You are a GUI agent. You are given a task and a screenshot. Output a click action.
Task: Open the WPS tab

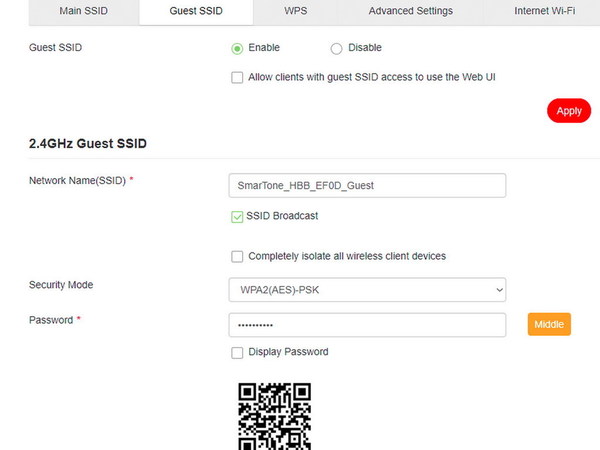tap(295, 11)
